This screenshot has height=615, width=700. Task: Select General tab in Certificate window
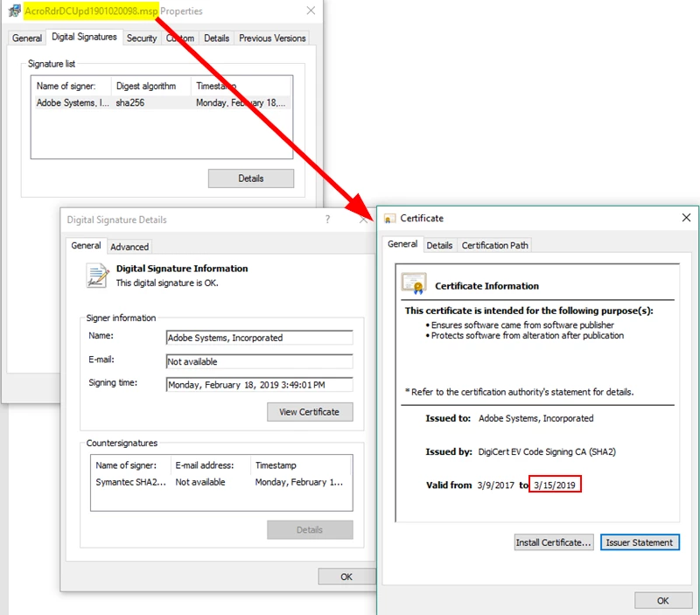click(x=402, y=244)
